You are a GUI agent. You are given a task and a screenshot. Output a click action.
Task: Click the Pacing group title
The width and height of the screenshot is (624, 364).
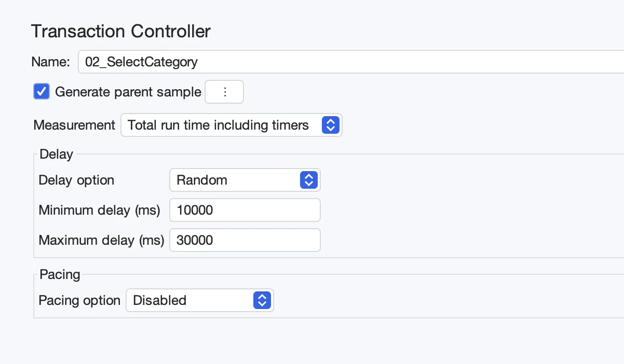point(60,274)
